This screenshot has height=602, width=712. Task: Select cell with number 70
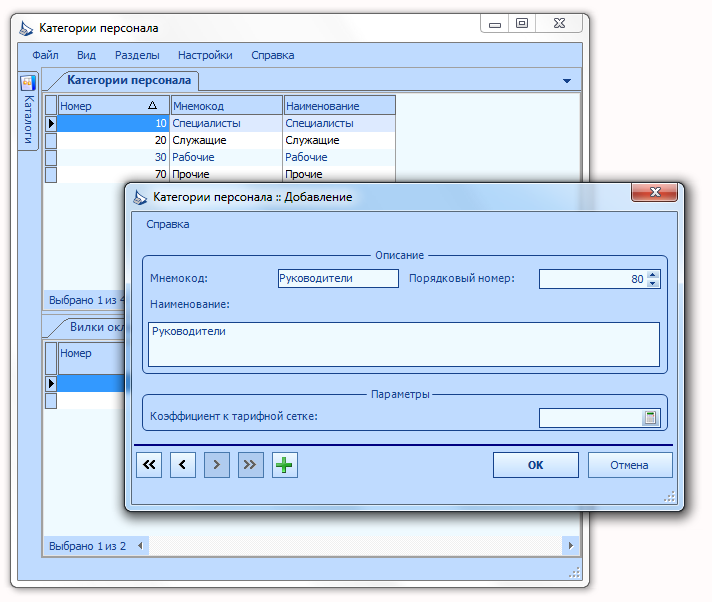pyautogui.click(x=113, y=174)
